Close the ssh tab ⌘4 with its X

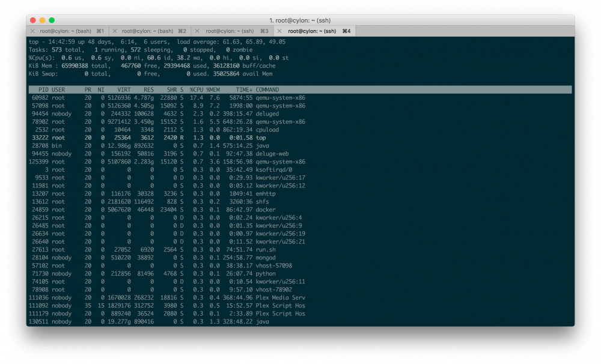279,31
